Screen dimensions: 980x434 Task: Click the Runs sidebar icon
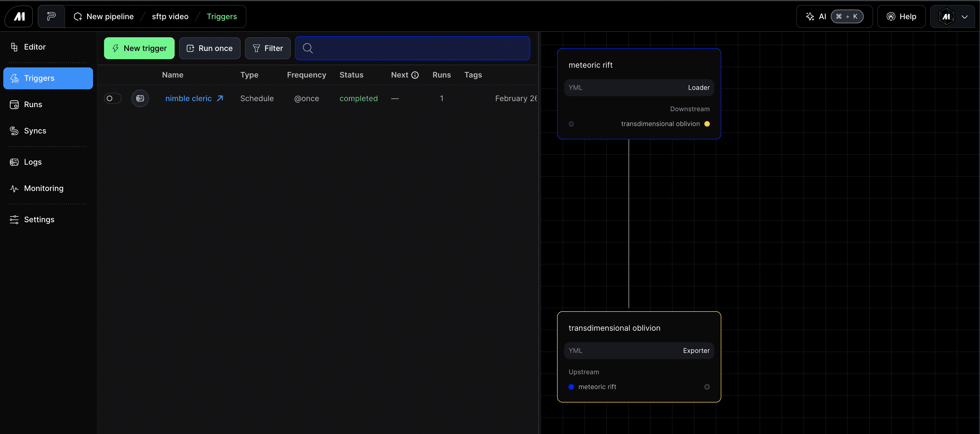coord(14,104)
